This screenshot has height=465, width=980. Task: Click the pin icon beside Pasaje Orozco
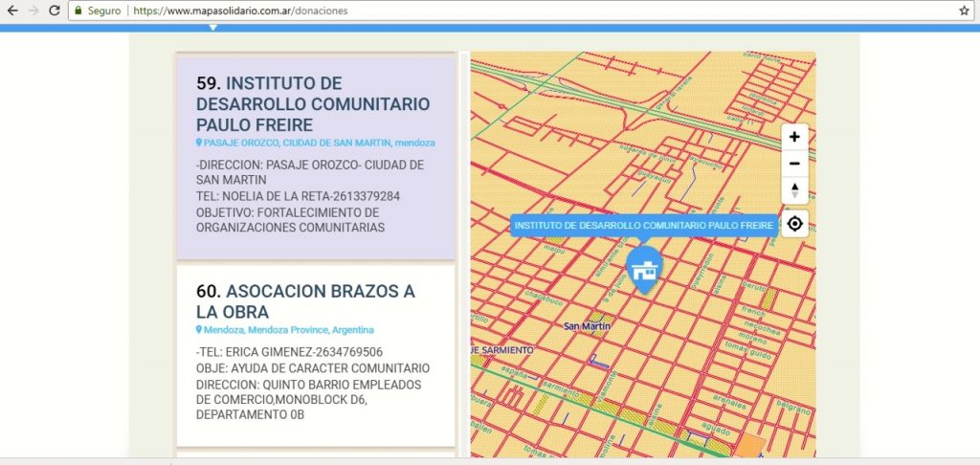point(199,143)
